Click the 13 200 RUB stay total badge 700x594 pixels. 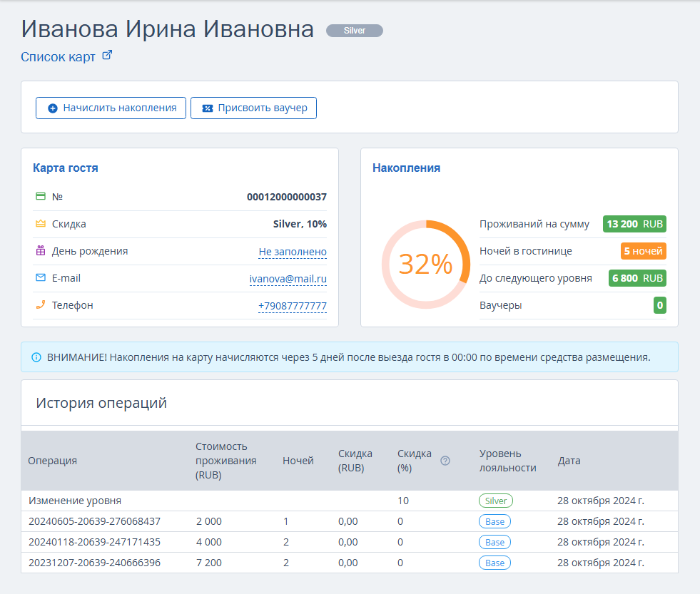[x=634, y=224]
